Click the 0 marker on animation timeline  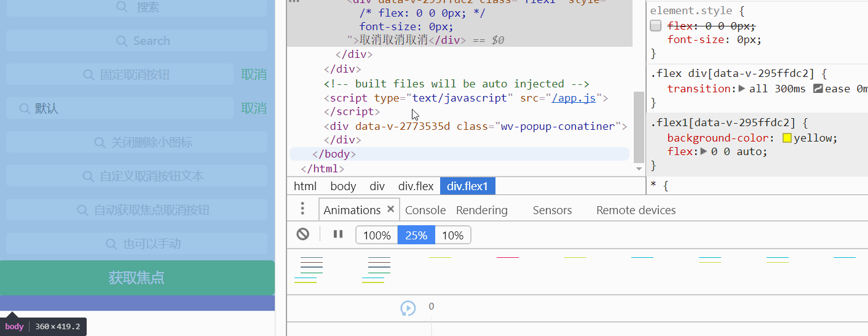(432, 306)
